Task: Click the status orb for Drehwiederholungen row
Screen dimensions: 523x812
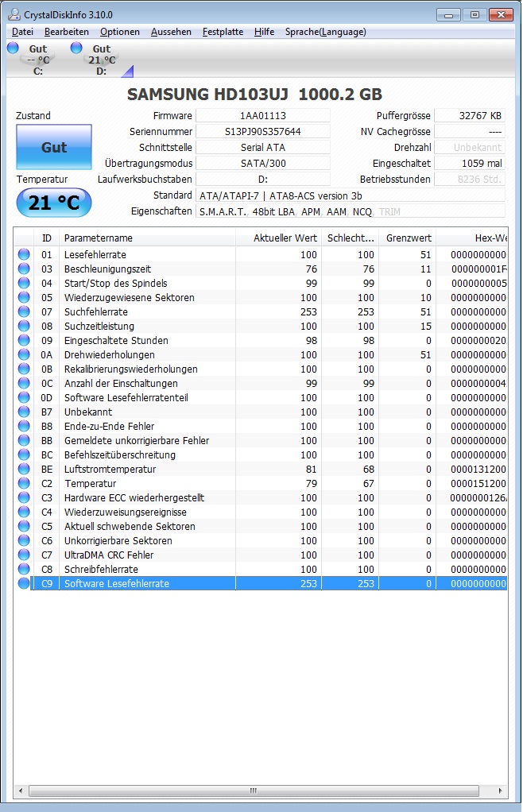Action: 24,354
